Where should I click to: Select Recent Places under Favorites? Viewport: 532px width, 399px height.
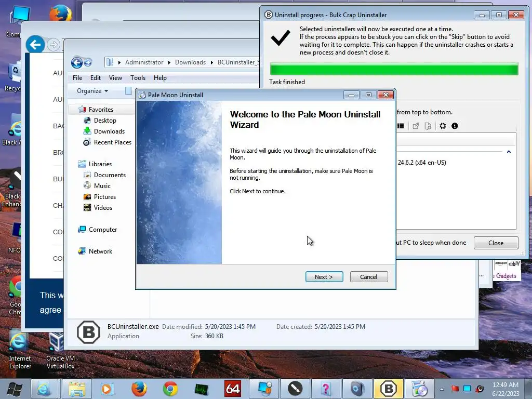pos(113,142)
